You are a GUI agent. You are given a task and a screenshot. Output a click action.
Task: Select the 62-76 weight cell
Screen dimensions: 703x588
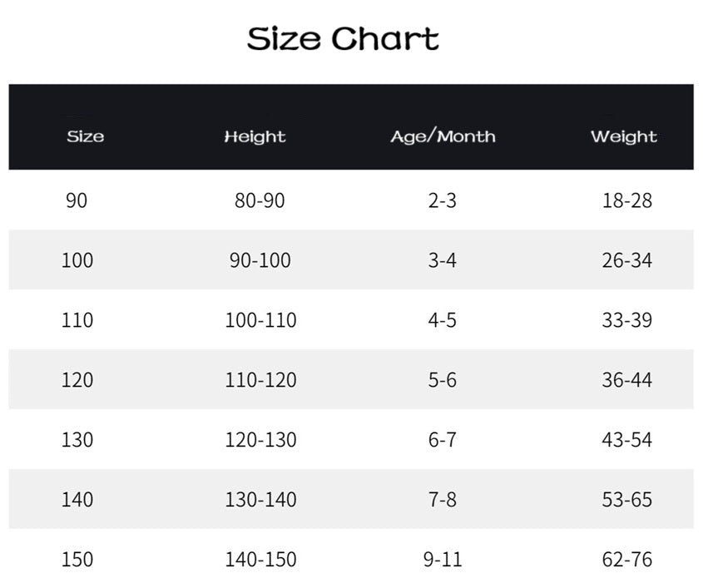pos(626,560)
